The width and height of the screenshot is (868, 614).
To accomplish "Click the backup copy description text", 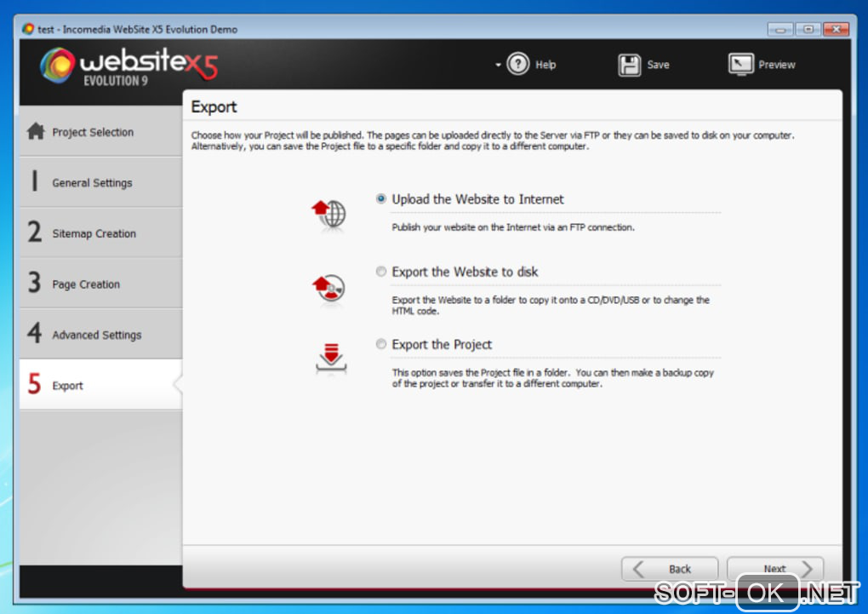I will coord(553,378).
